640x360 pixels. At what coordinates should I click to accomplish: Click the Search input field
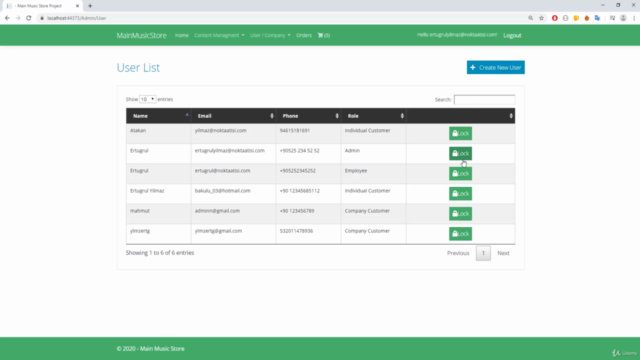484,100
